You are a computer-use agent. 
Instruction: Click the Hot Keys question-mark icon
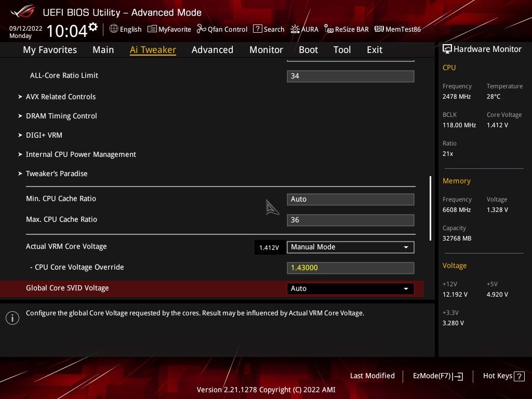coord(519,376)
